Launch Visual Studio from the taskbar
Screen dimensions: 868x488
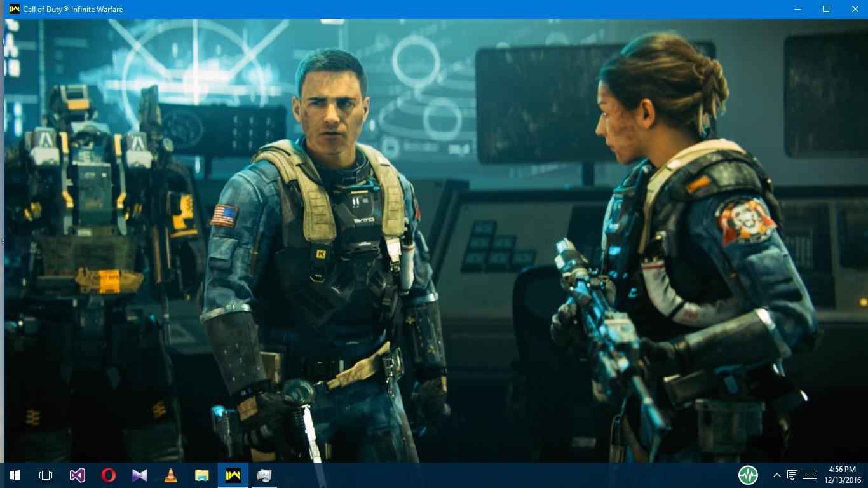coord(77,475)
